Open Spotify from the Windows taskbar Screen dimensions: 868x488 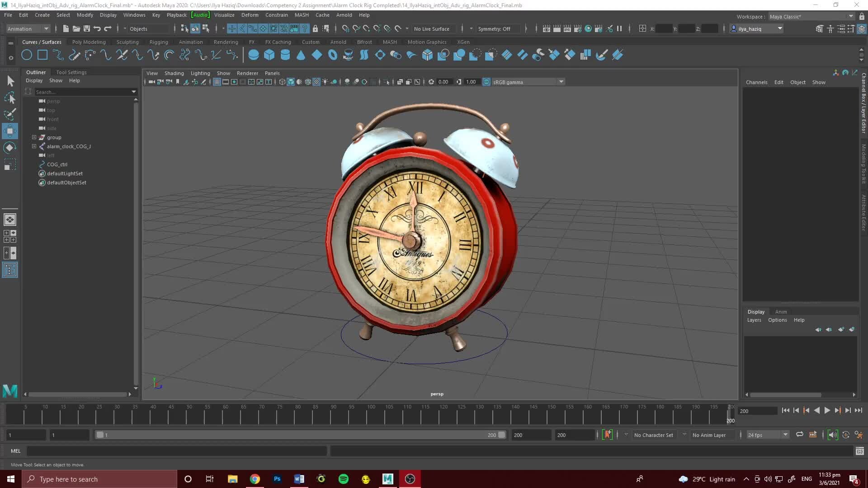(344, 479)
